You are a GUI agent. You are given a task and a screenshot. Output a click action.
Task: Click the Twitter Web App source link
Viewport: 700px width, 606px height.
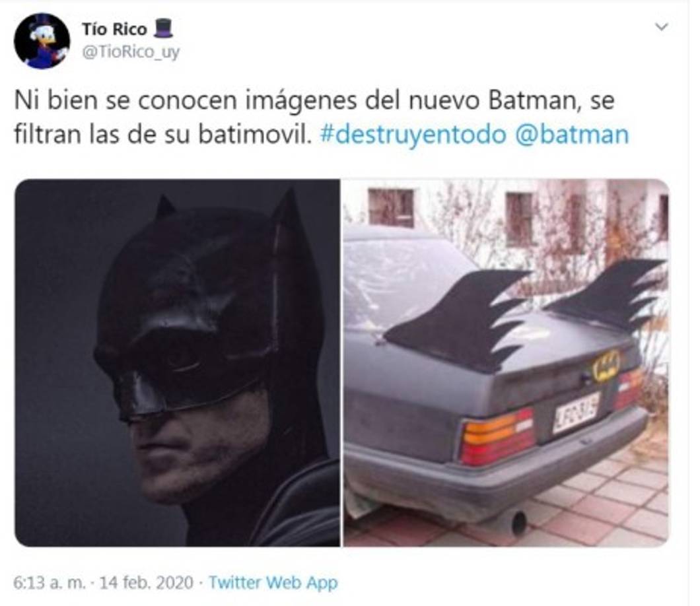273,582
